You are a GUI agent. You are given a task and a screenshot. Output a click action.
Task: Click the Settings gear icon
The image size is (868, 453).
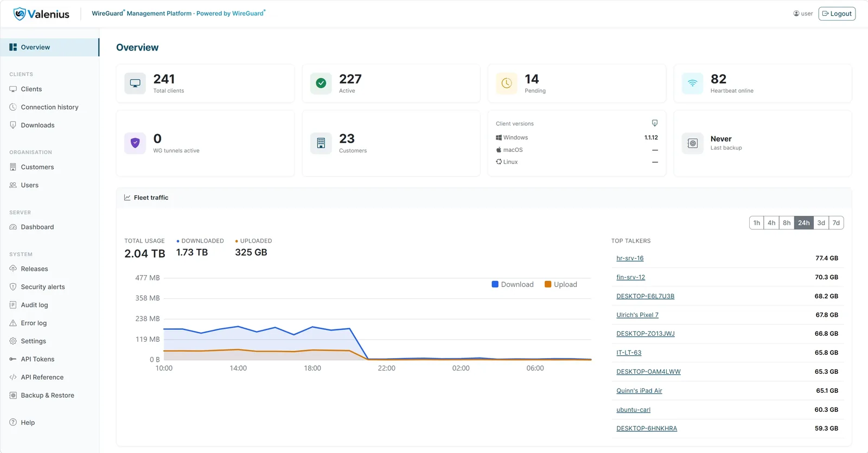pyautogui.click(x=13, y=341)
